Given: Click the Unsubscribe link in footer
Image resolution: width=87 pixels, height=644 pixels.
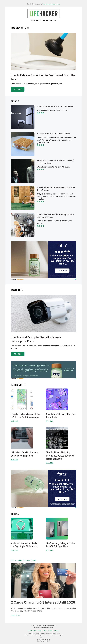Looking at the screenshot, I should pos(32,630).
